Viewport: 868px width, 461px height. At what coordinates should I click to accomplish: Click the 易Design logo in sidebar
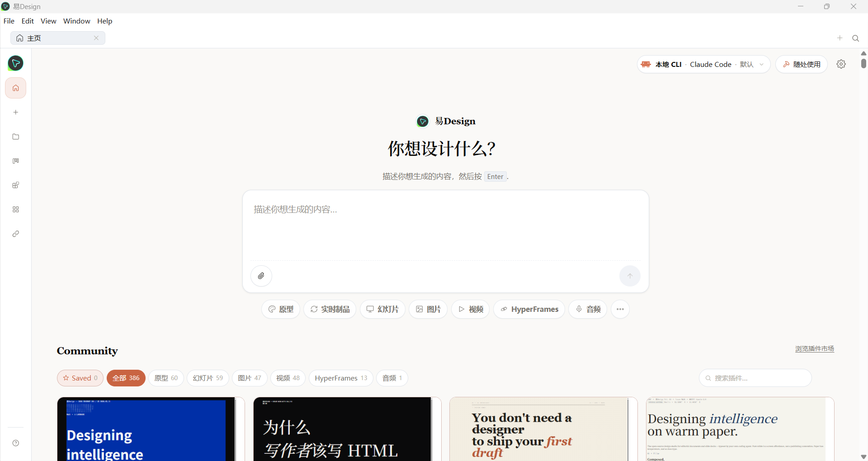tap(15, 63)
